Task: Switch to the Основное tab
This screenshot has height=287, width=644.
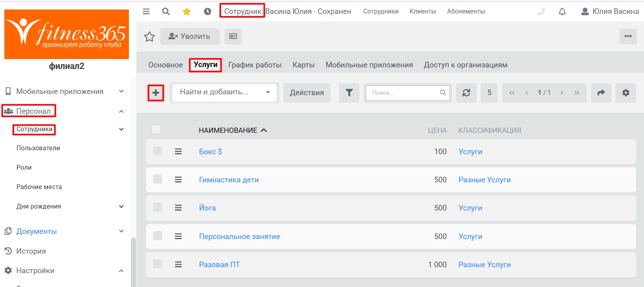Action: pyautogui.click(x=166, y=65)
